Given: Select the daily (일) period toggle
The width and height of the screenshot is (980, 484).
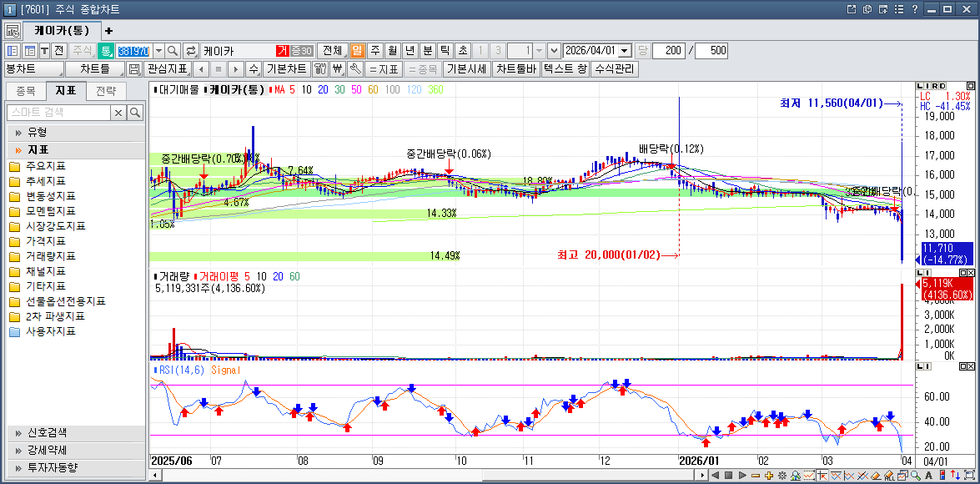Looking at the screenshot, I should [357, 51].
